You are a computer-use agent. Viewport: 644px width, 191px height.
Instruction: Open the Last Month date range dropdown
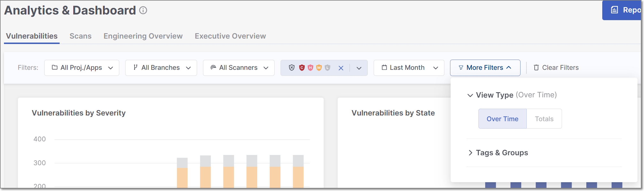(409, 68)
